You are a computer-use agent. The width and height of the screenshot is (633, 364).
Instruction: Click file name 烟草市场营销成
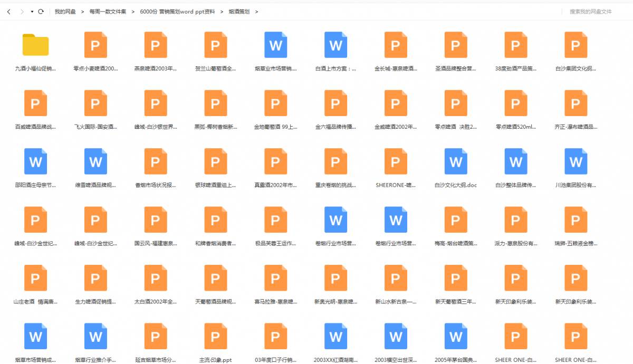click(36, 360)
